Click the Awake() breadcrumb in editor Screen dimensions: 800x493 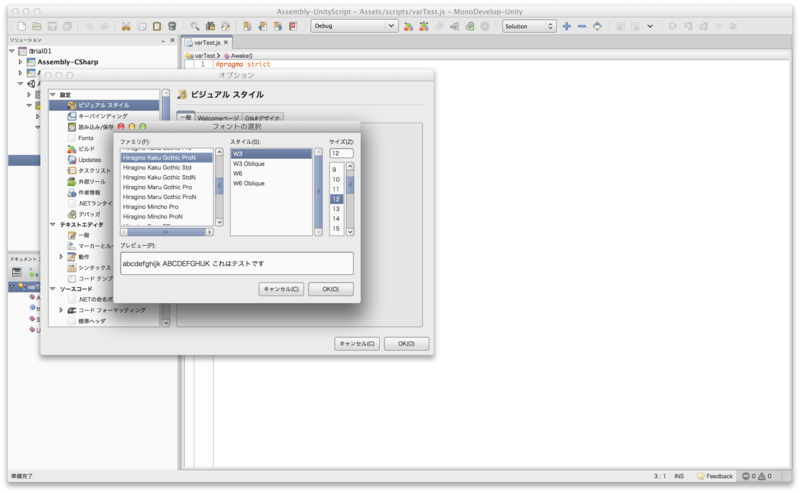[238, 56]
